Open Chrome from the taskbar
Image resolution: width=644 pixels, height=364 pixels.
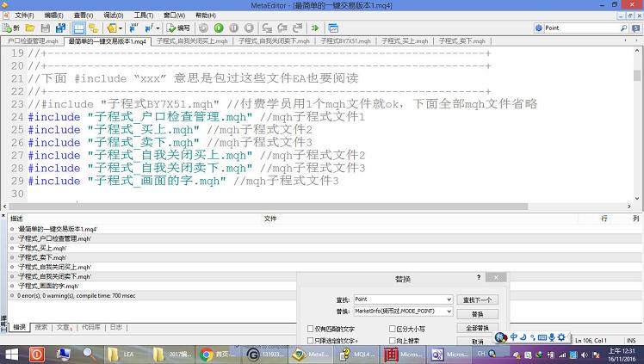pos(218,355)
